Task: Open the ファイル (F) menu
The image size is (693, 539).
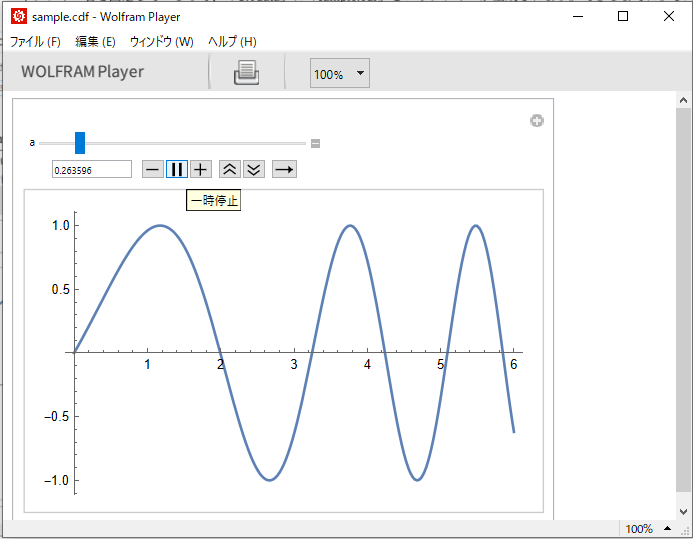Action: [35, 42]
